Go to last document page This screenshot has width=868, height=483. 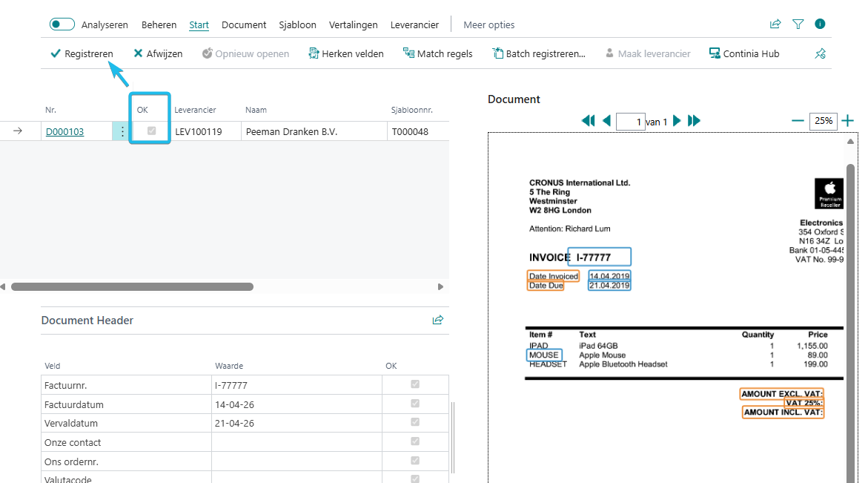[695, 121]
